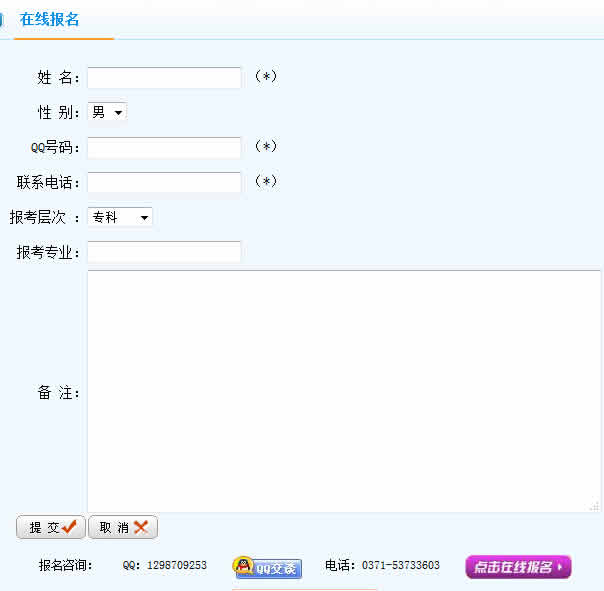Click the 报名咨询 label
604x591 pixels.
click(x=65, y=566)
